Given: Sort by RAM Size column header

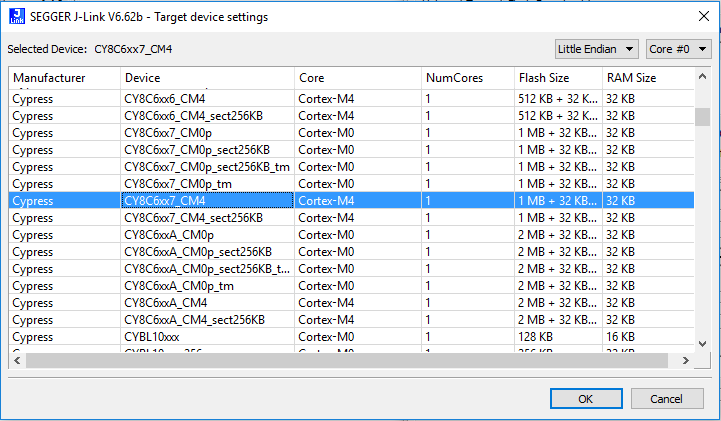Looking at the screenshot, I should [648, 78].
